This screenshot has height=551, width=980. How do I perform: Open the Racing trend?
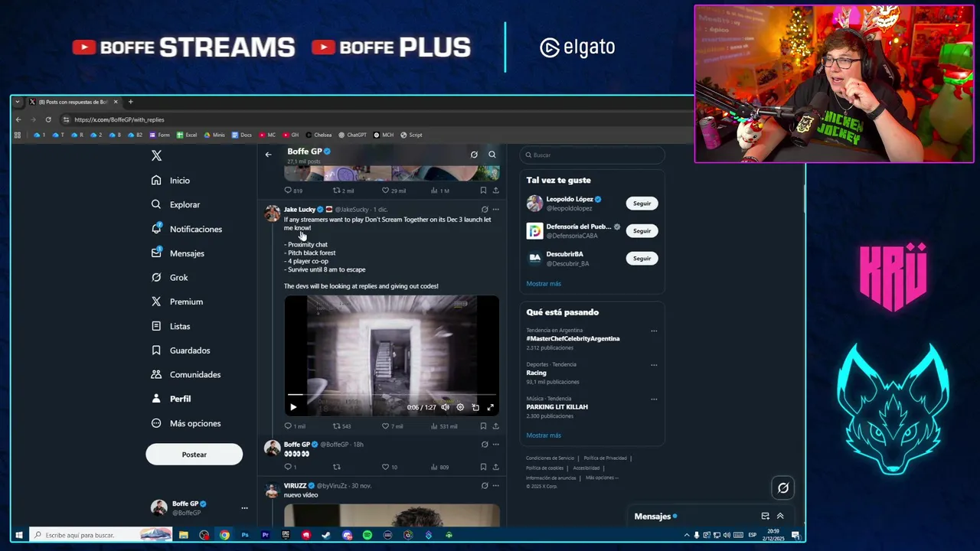536,373
